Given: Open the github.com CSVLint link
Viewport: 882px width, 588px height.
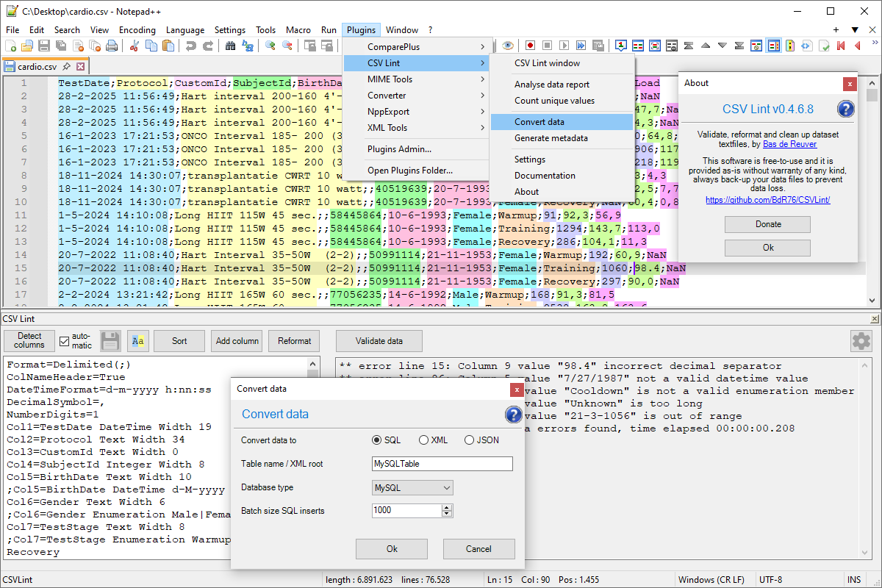Looking at the screenshot, I should [768, 200].
